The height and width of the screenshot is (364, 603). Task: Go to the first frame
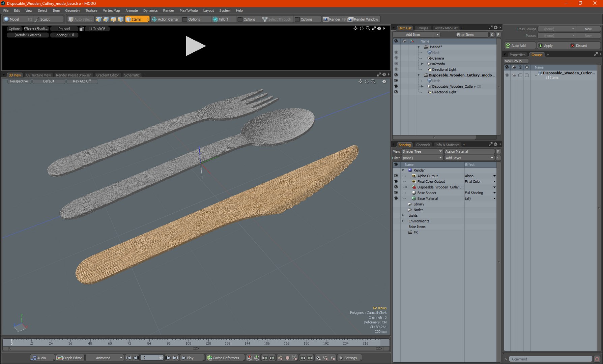(x=128, y=358)
